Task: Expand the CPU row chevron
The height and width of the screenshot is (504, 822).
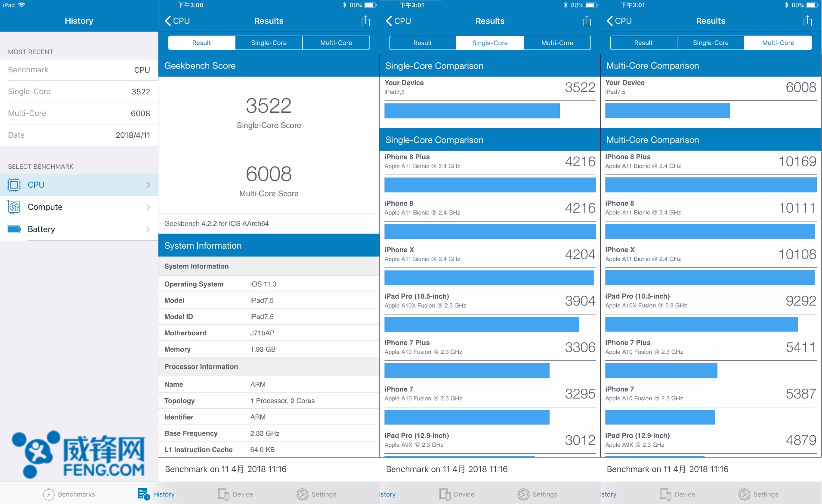Action: point(148,185)
